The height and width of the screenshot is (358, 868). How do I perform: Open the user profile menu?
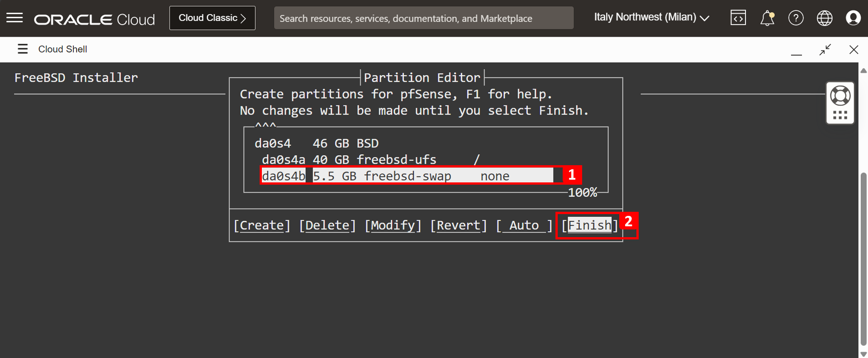853,18
